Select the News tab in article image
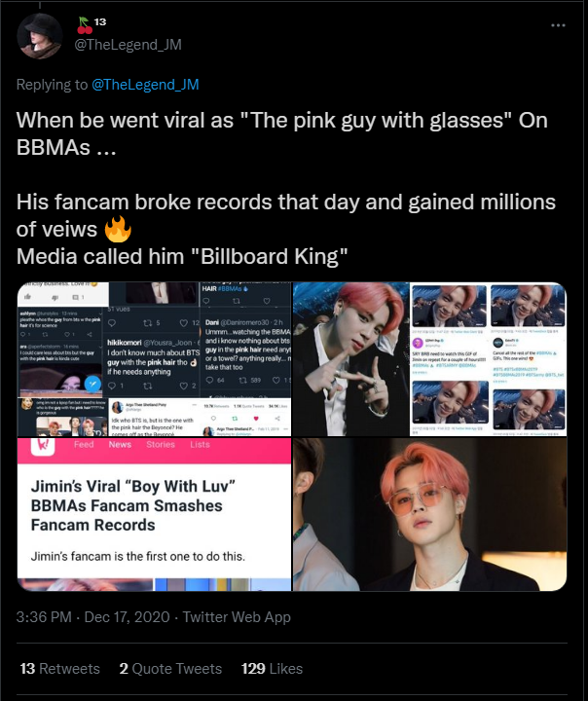The image size is (588, 701). tap(120, 444)
